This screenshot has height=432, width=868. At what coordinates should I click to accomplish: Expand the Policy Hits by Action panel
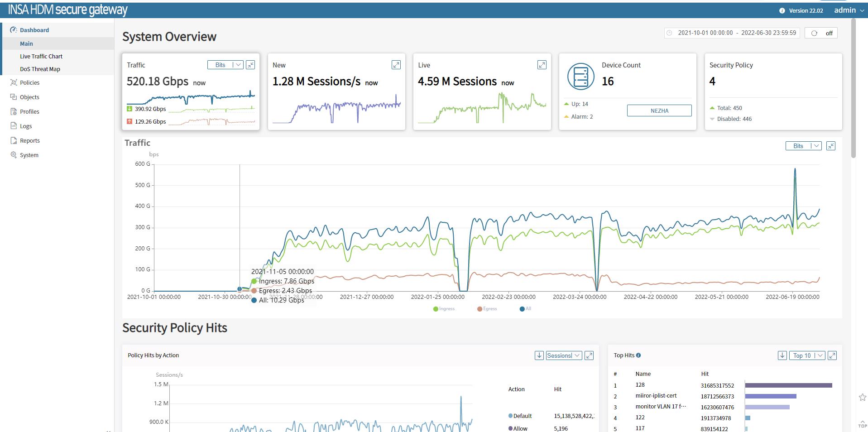589,355
